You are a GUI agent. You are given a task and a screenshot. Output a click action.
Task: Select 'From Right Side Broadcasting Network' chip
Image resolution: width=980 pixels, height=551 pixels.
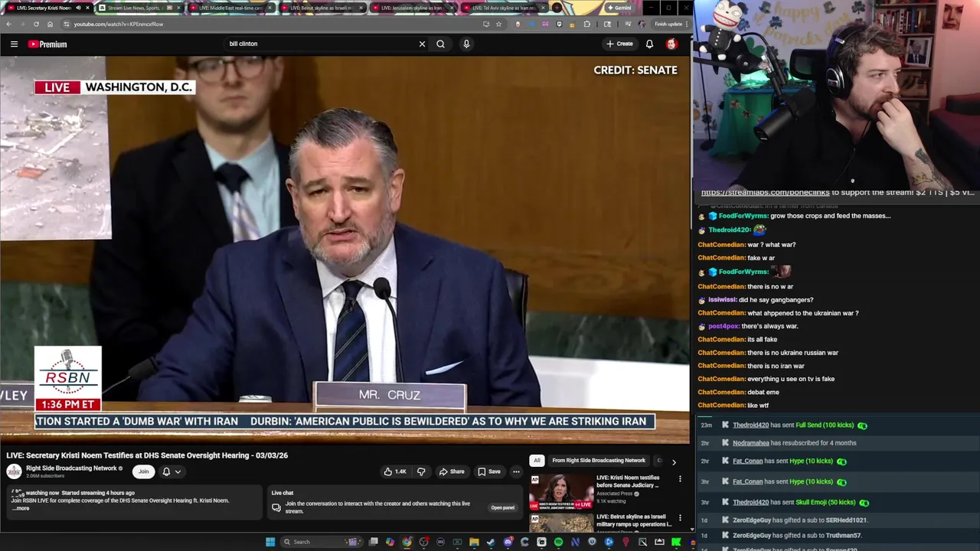[x=599, y=461]
